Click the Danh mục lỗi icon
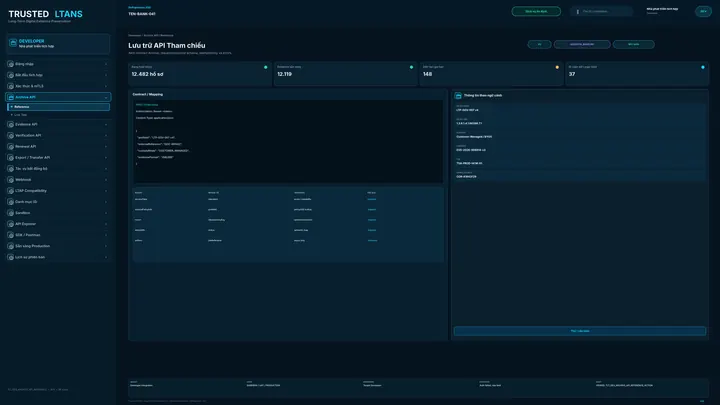The image size is (720, 405). click(x=11, y=202)
